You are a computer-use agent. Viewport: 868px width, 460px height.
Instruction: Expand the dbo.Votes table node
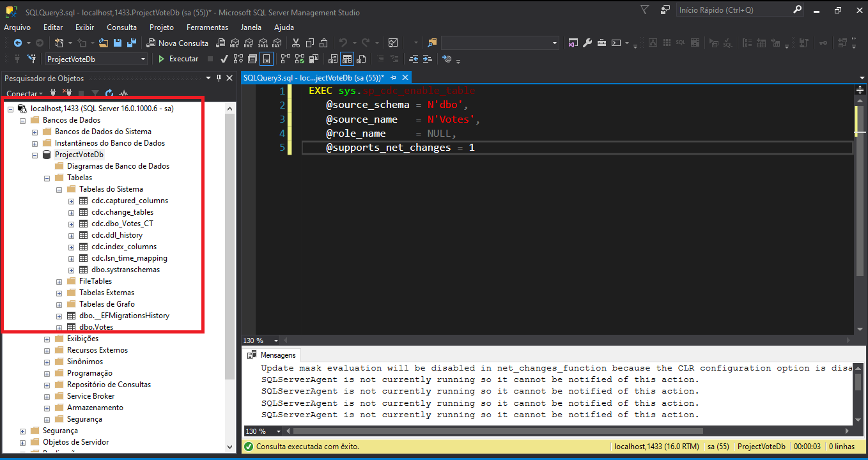pos(59,327)
